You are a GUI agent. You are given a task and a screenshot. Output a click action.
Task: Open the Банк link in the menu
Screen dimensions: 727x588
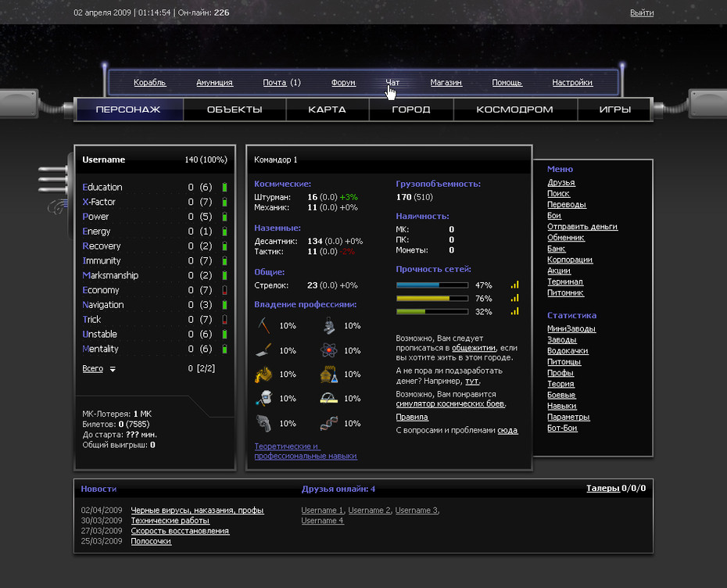557,249
